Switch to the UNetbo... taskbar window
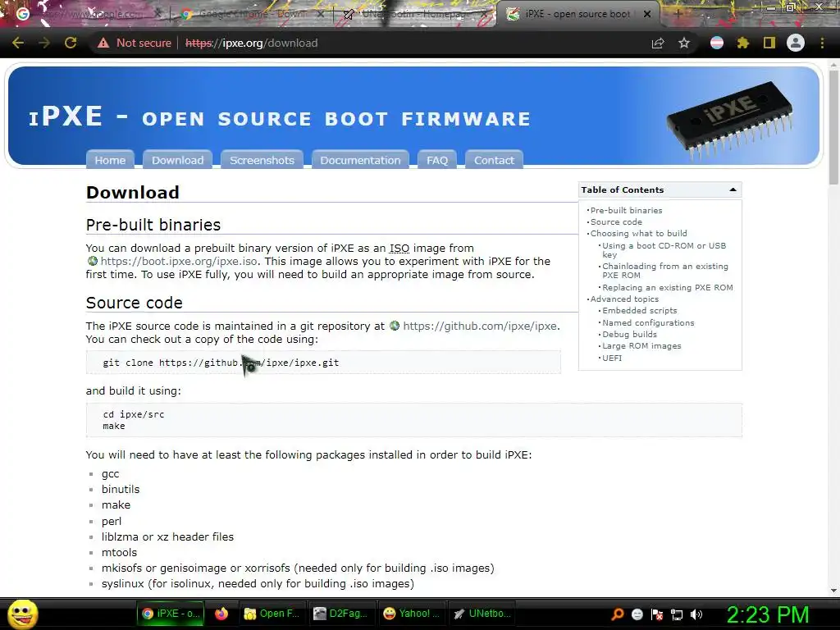This screenshot has height=630, width=840. coord(482,614)
